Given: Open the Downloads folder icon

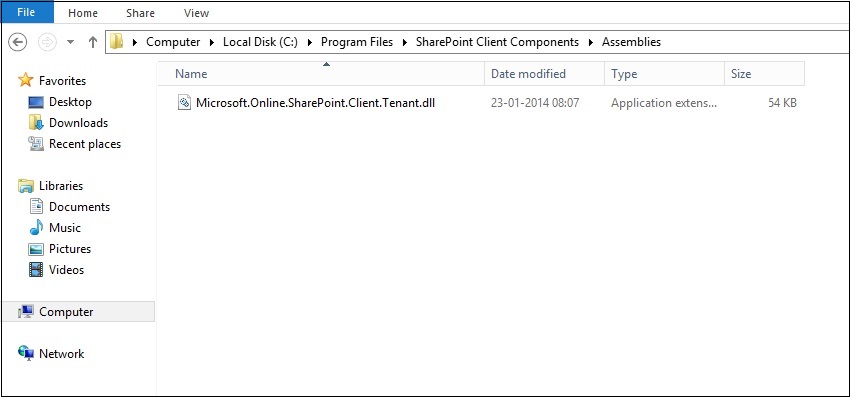Looking at the screenshot, I should [x=36, y=123].
